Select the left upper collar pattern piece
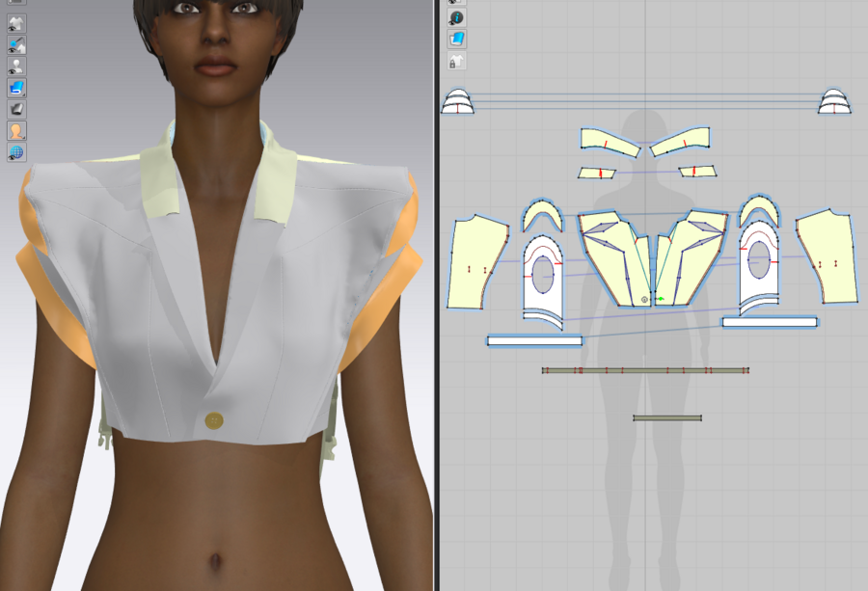The width and height of the screenshot is (868, 591). point(610,142)
